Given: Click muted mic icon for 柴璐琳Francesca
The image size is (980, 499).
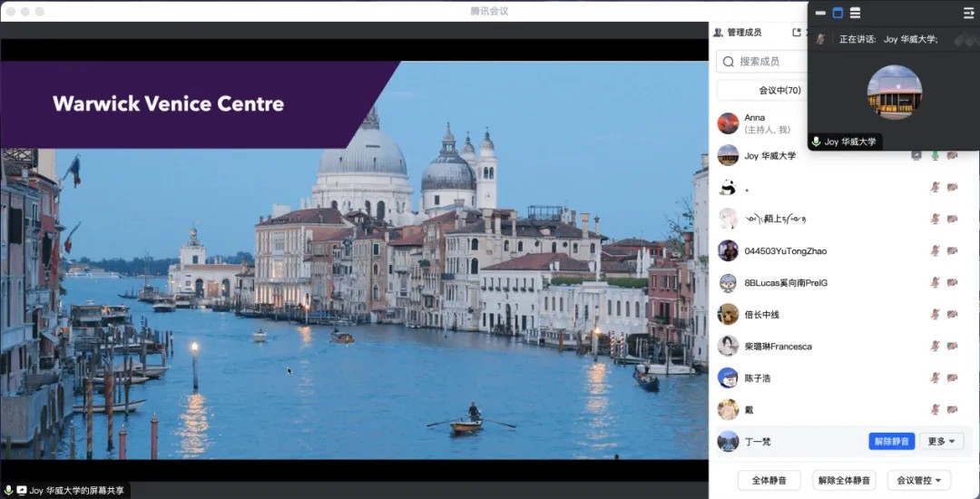Looking at the screenshot, I should coord(935,346).
